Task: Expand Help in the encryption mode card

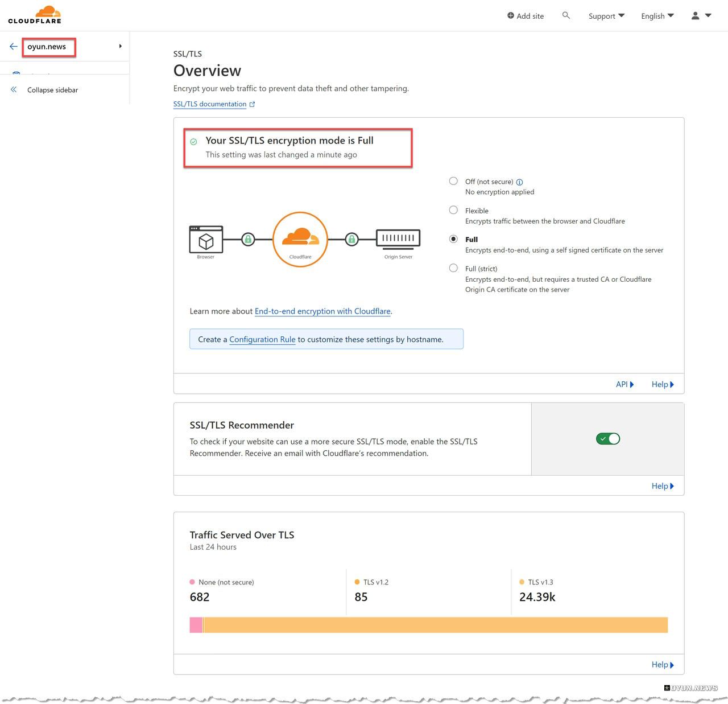Action: click(663, 384)
